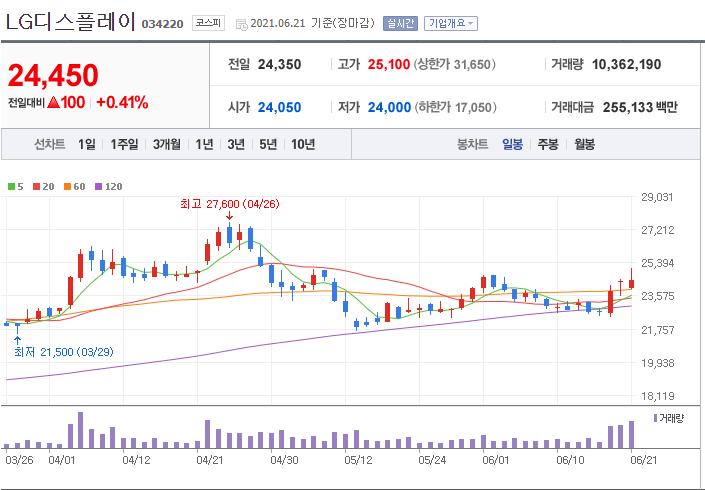
Task: Click the 거래대금 value 255,133 백만
Action: (x=640, y=107)
